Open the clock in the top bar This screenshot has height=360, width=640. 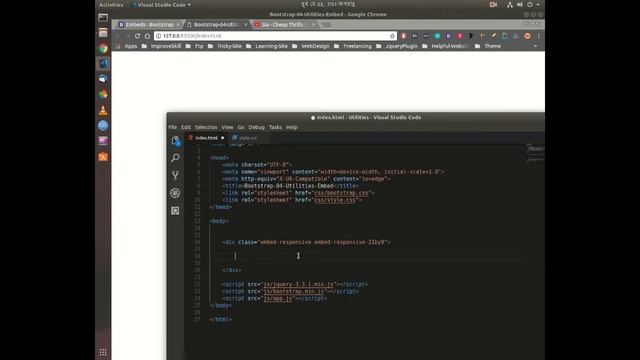pyautogui.click(x=328, y=4)
